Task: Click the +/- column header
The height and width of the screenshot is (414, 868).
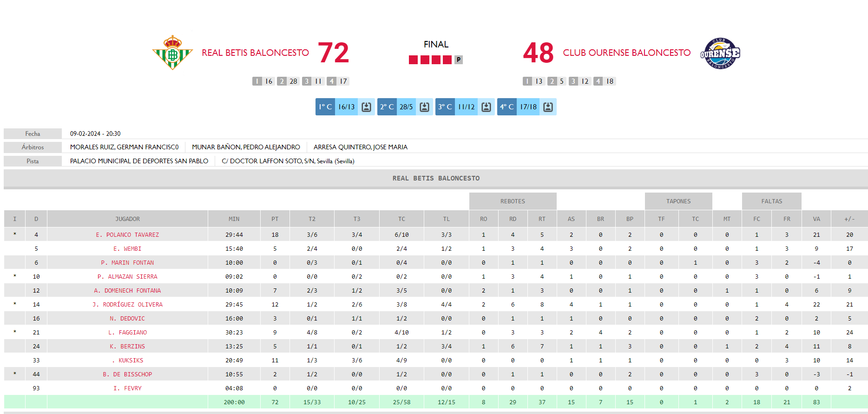Action: [x=849, y=219]
